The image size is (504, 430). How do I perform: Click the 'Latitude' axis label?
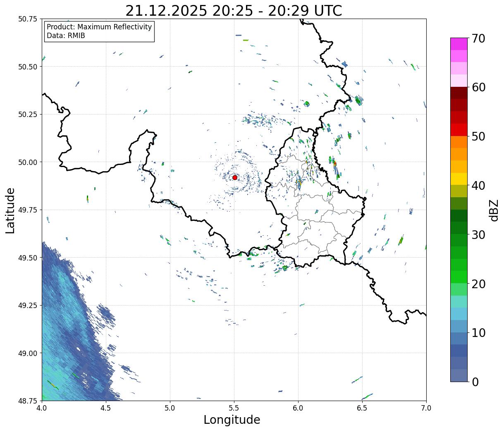coord(10,210)
